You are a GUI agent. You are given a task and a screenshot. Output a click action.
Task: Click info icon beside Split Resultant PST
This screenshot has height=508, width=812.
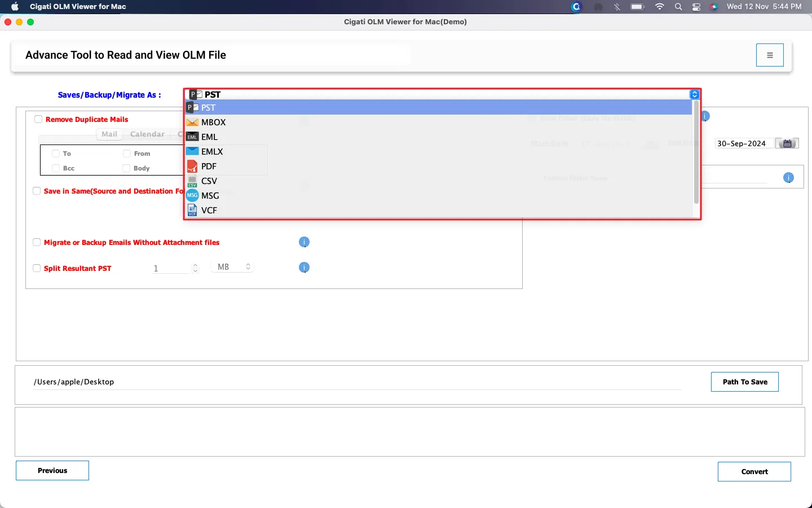(304, 268)
